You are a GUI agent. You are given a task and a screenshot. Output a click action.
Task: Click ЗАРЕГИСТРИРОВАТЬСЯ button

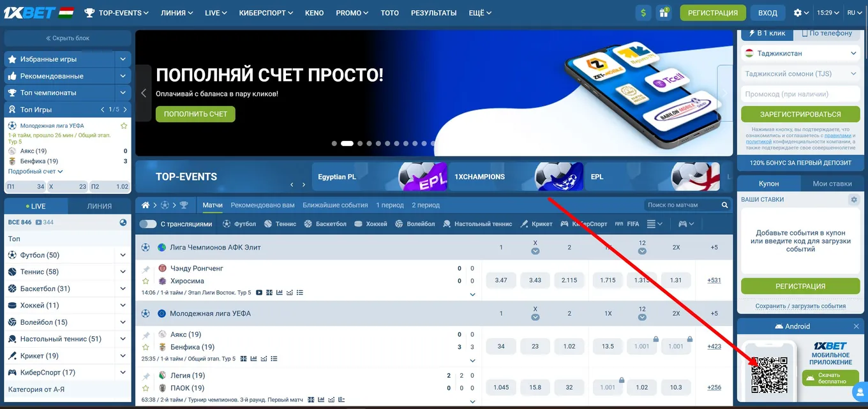click(800, 114)
